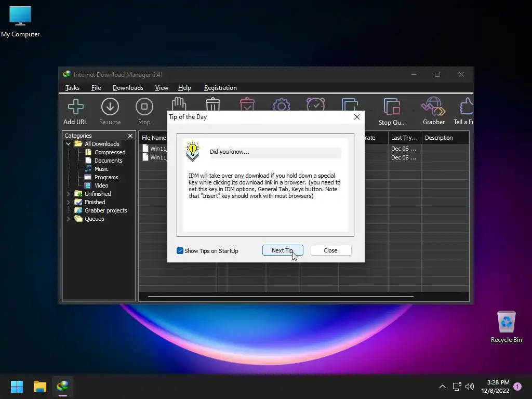Image resolution: width=532 pixels, height=399 pixels.
Task: Click the Close button in tip dialog
Action: (x=331, y=250)
